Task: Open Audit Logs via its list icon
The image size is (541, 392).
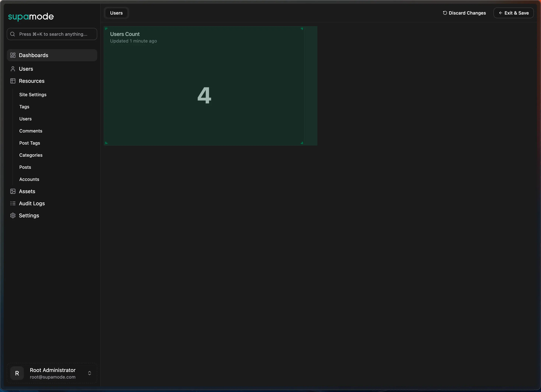Action: (13, 204)
